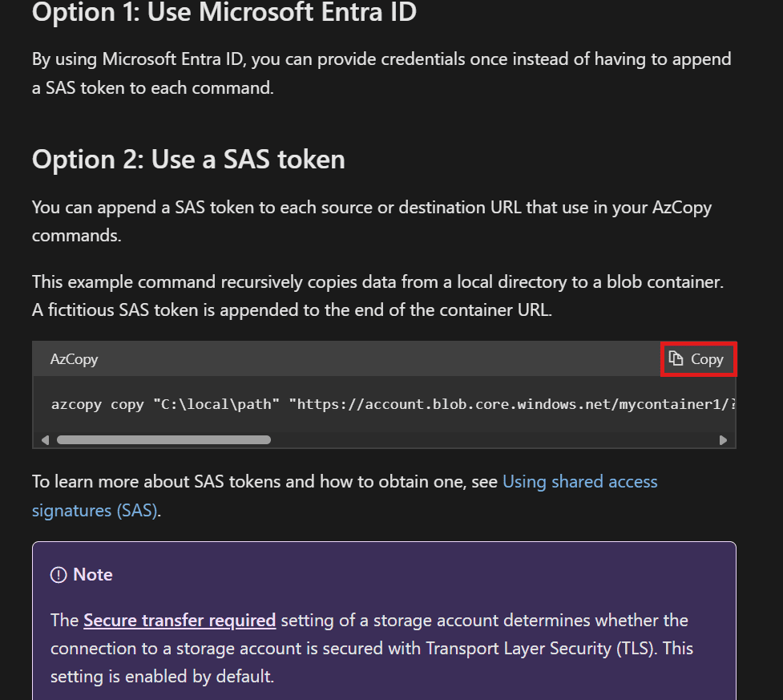Follow the Secure transfer required link
Screen dimensions: 783x700
pos(180,621)
